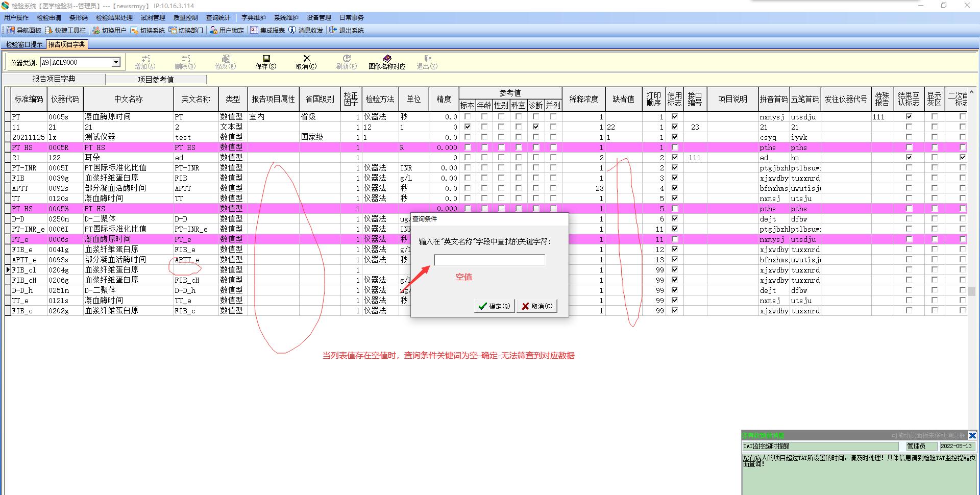Screen dimensions: 980x495
Task: Click the 英文名称 column header
Action: 196,100
